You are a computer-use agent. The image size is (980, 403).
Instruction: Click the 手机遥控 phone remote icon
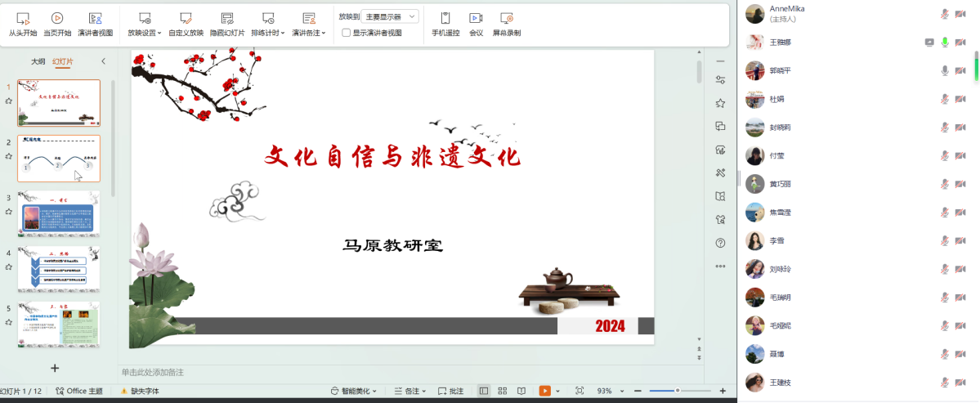(x=445, y=24)
